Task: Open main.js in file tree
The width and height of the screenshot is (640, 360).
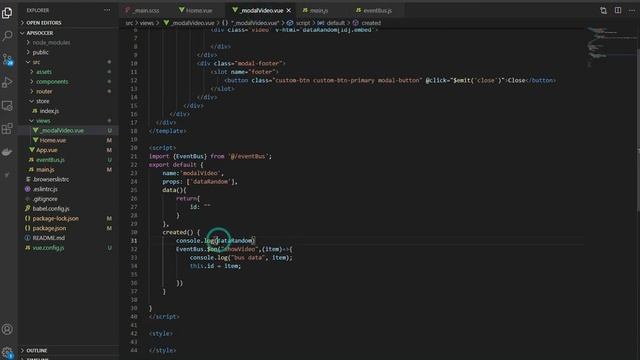Action: pyautogui.click(x=45, y=170)
